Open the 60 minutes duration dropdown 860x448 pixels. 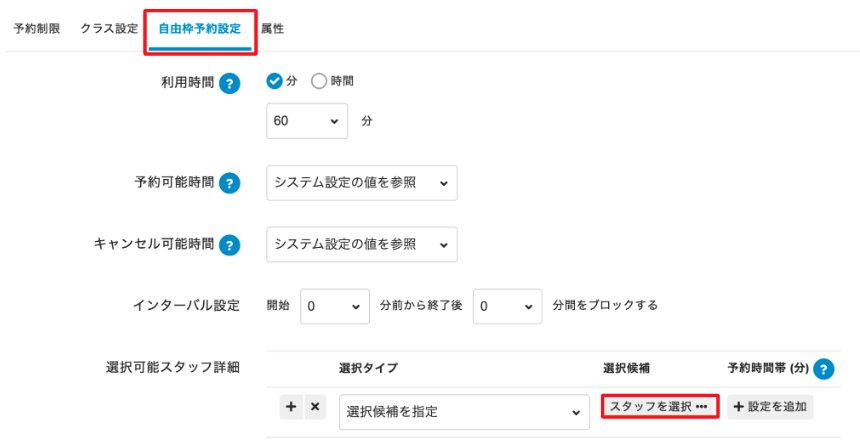[307, 120]
